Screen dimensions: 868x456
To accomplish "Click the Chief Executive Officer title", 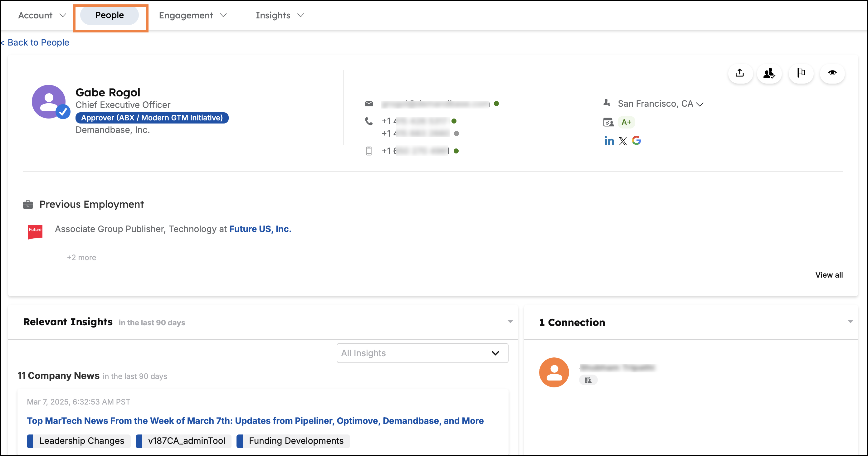I will click(123, 105).
